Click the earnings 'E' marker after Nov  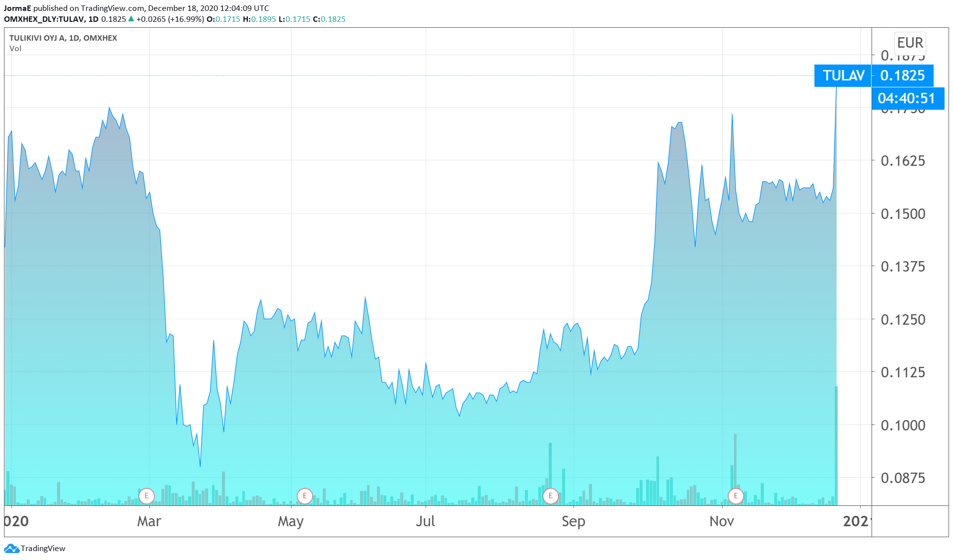[735, 496]
